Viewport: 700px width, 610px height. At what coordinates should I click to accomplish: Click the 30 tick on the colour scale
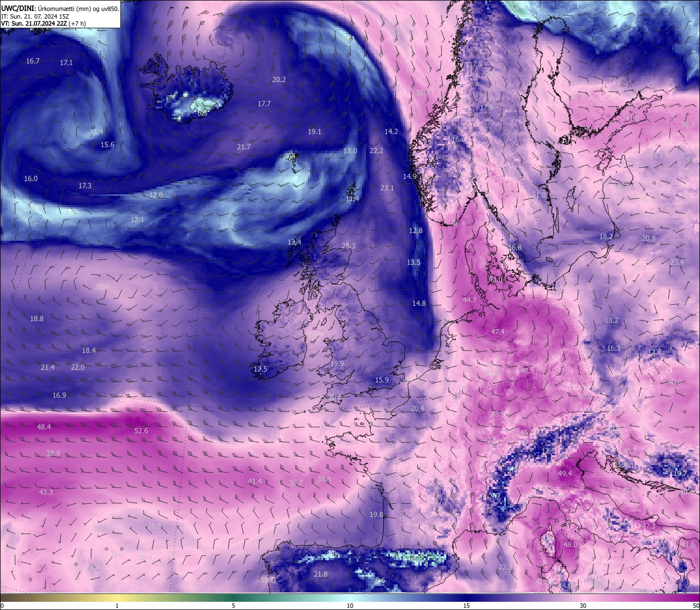point(583,606)
